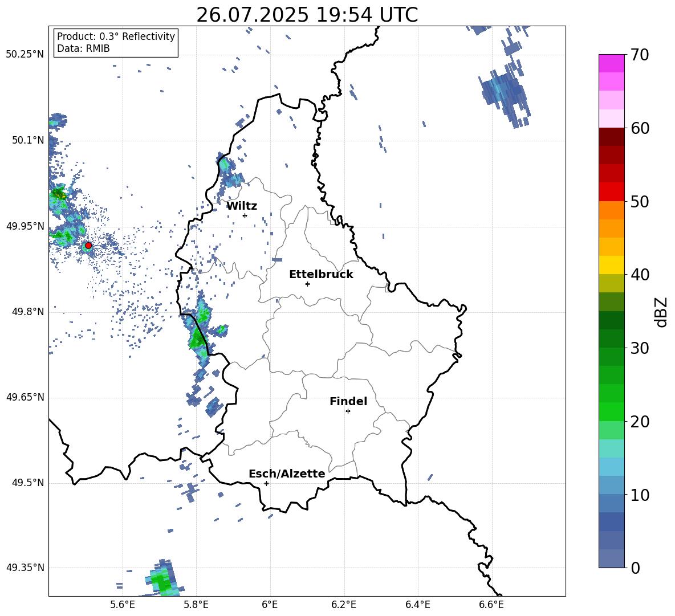The image size is (675, 616).
Task: Click the 5.6°E longitude label
Action: [x=123, y=605]
